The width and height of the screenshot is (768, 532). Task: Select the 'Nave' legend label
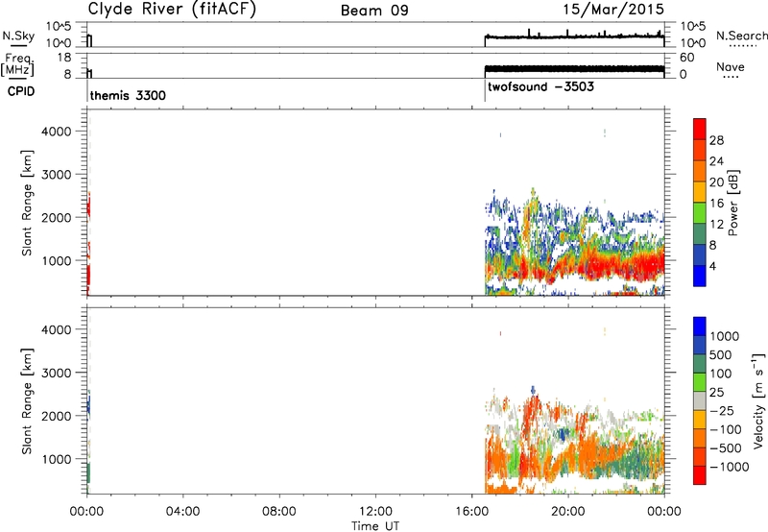731,66
